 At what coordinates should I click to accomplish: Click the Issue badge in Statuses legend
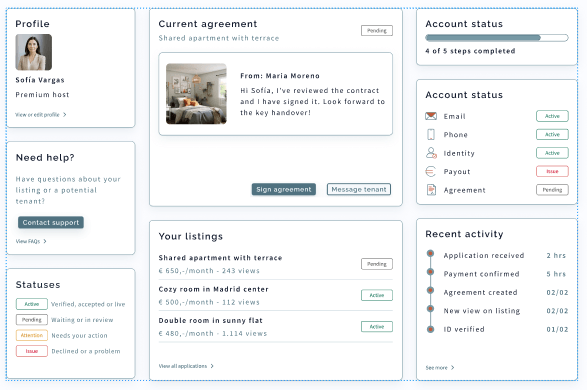(x=32, y=351)
